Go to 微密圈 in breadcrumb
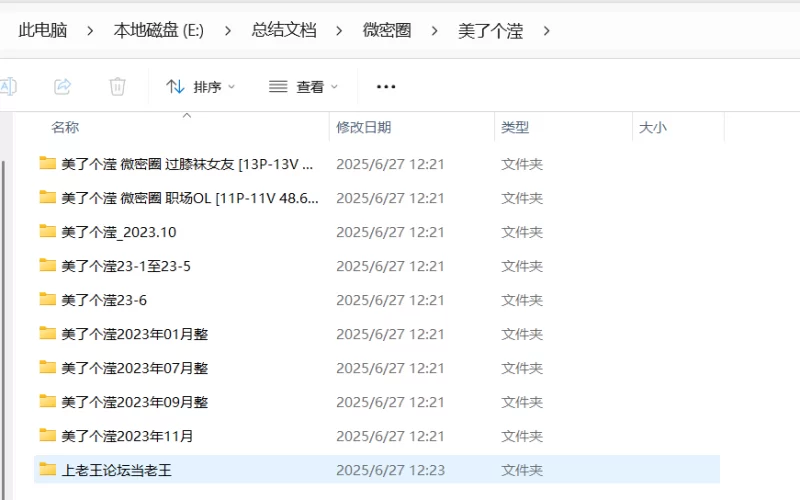 tap(387, 31)
